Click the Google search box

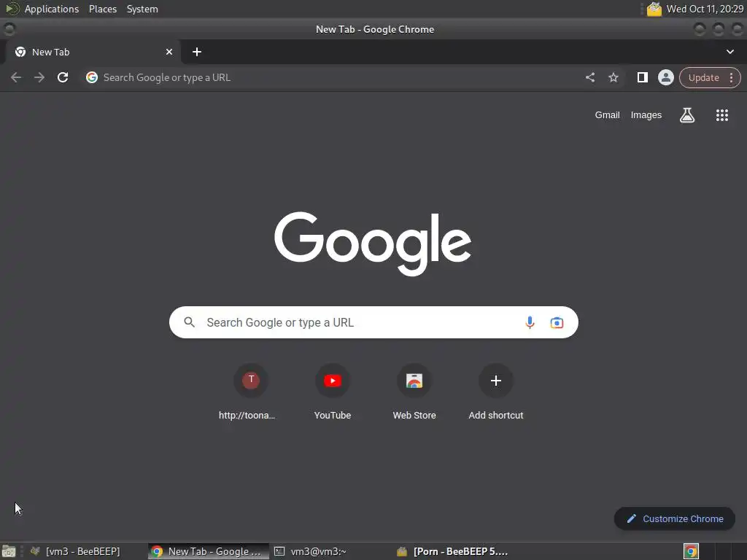pyautogui.click(x=373, y=322)
